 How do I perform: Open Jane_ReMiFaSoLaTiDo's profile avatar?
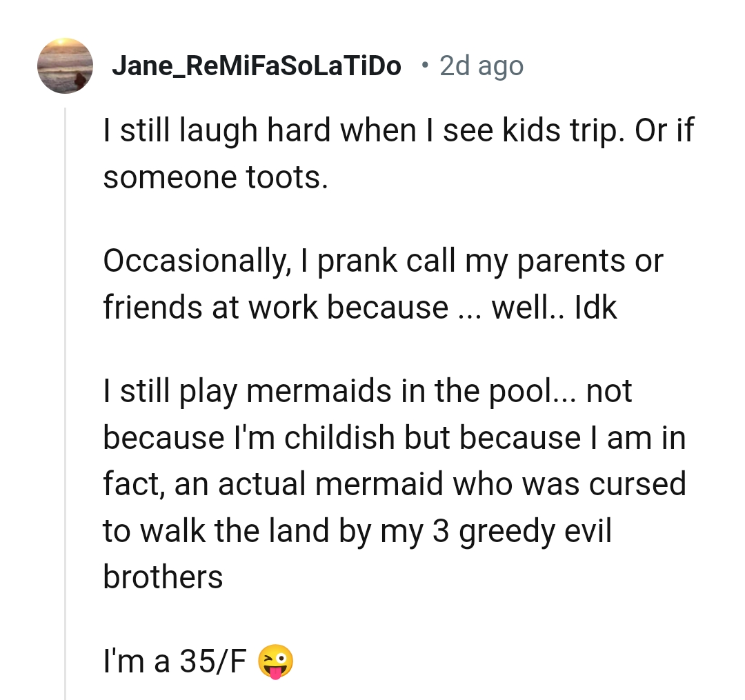[x=65, y=66]
